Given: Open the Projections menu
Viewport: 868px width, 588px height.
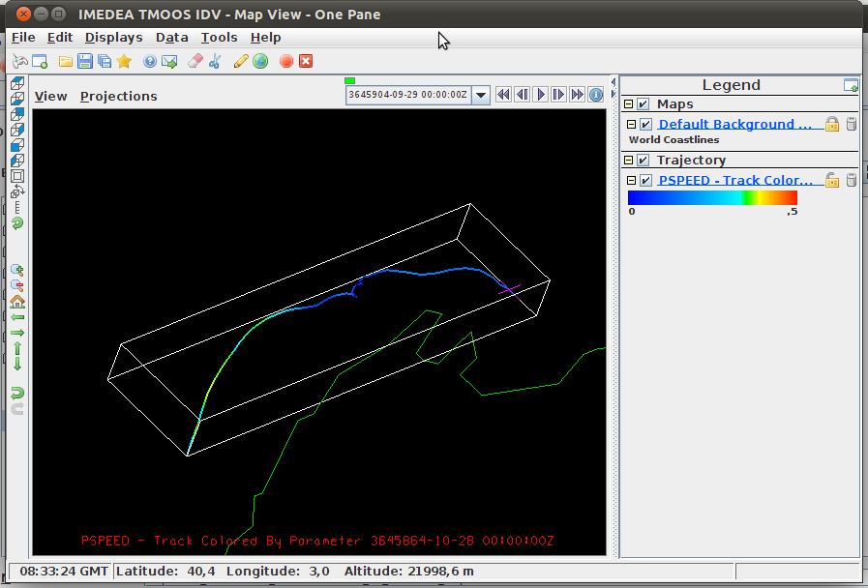Looking at the screenshot, I should 118,97.
